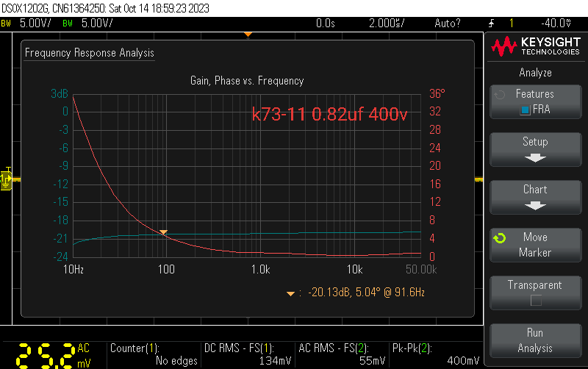Image resolution: width=588 pixels, height=369 pixels.
Task: Click the orange marker triangle on the plot
Action: [x=163, y=232]
